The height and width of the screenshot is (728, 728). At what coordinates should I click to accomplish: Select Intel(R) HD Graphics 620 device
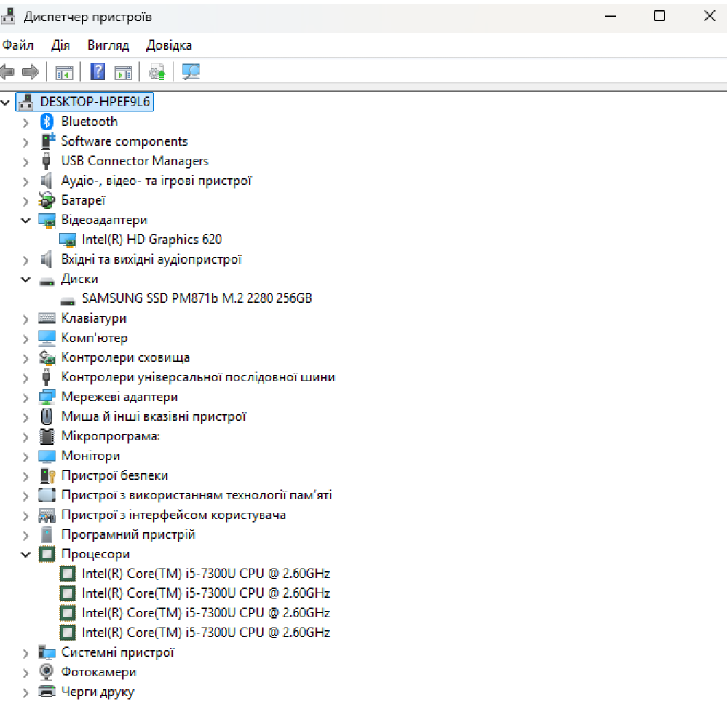(151, 240)
